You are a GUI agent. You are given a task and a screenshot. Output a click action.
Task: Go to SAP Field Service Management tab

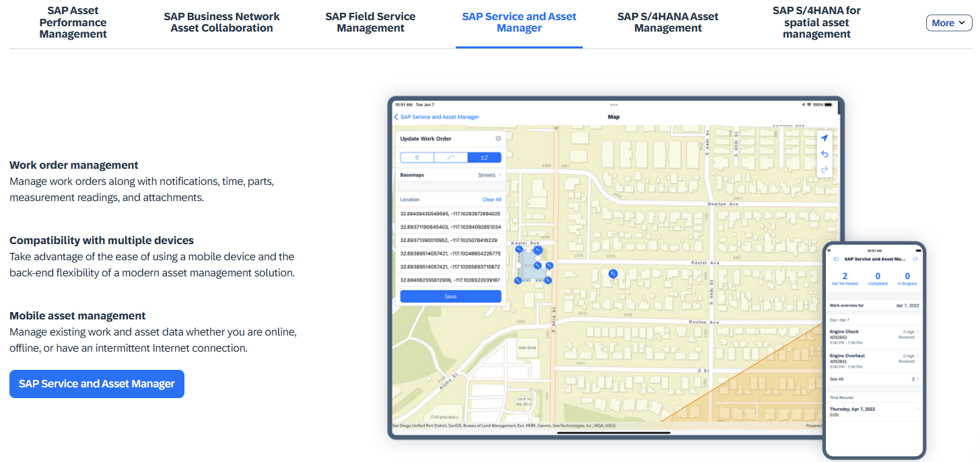(x=371, y=22)
